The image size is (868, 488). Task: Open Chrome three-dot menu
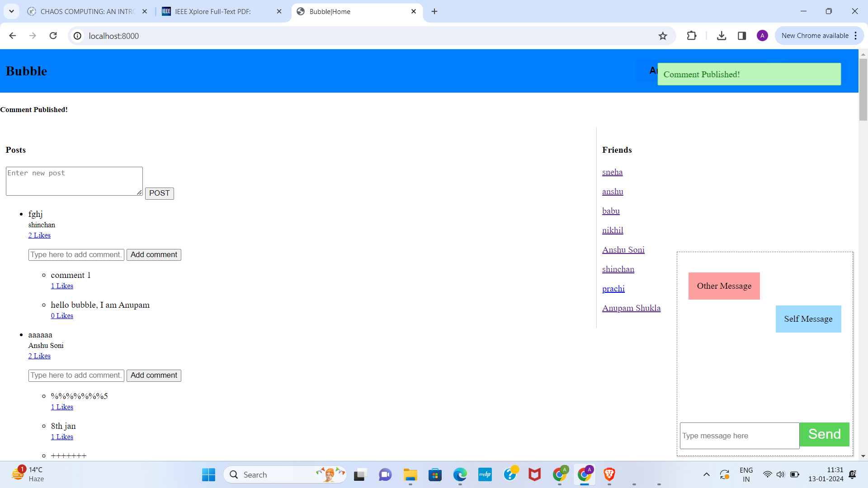coord(856,36)
